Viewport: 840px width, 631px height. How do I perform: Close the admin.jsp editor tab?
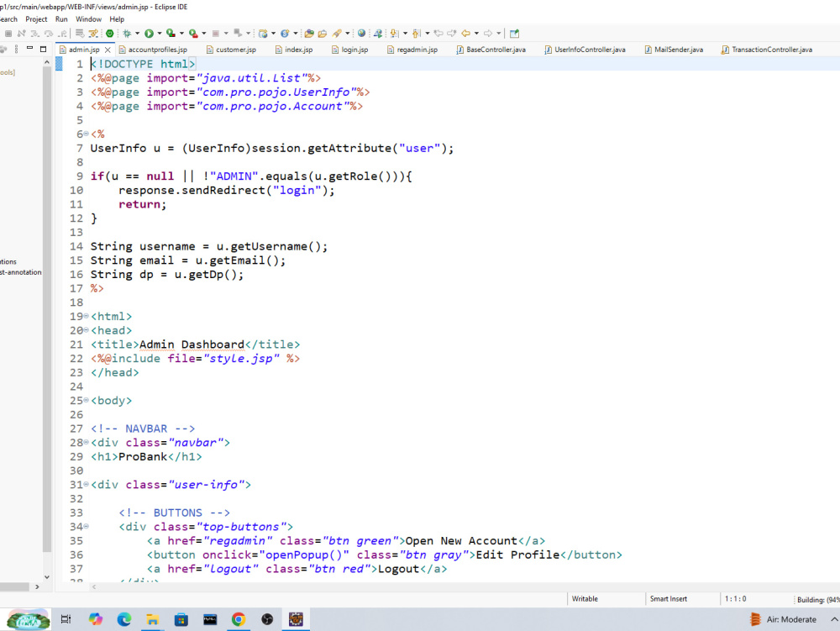tap(108, 50)
